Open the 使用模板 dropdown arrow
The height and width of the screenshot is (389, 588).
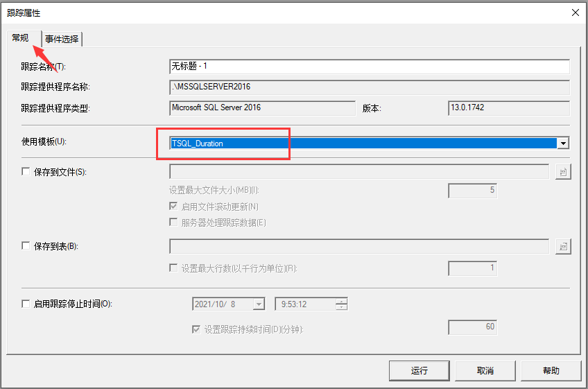pos(563,144)
